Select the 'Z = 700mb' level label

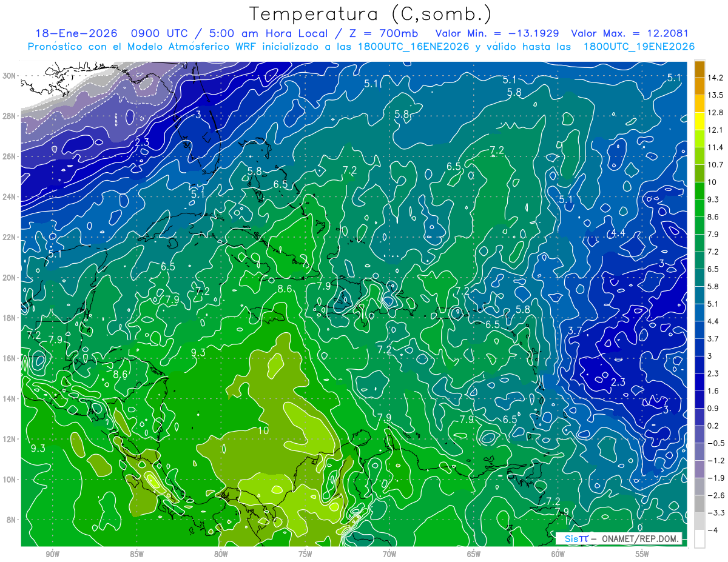point(383,34)
